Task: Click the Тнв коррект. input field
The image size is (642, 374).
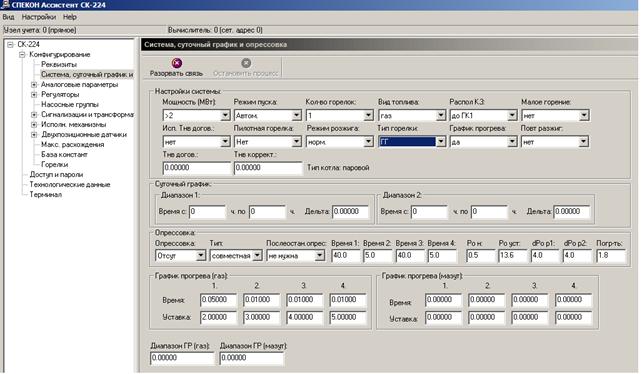Action: click(268, 168)
